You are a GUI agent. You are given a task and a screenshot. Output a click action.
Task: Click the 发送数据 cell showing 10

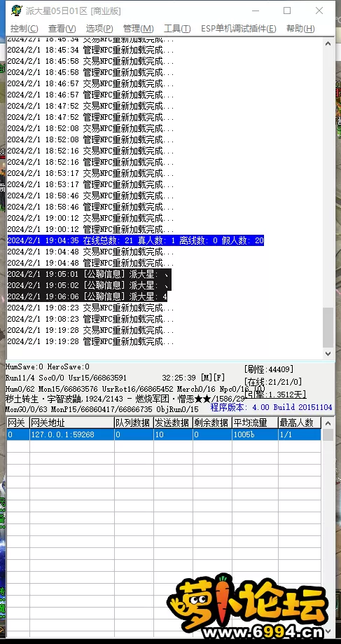pos(173,434)
